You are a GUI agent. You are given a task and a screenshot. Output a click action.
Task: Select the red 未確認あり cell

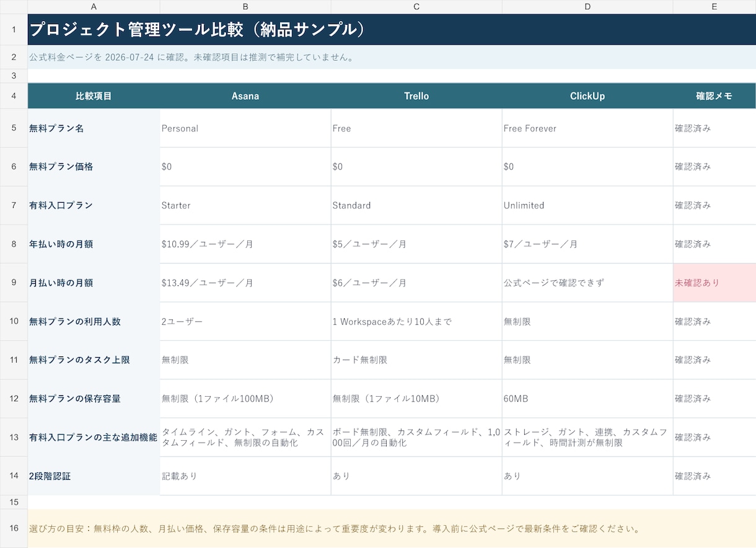pyautogui.click(x=714, y=283)
